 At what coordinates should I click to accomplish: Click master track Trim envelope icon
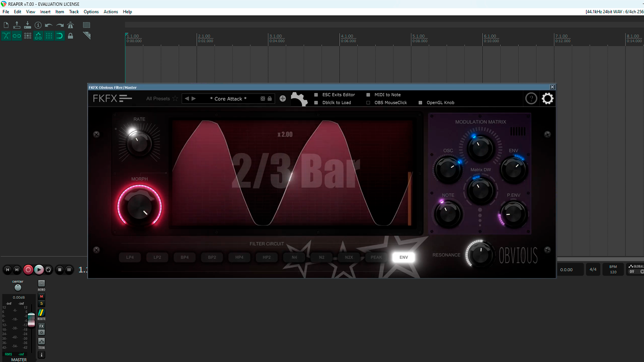coord(41,341)
